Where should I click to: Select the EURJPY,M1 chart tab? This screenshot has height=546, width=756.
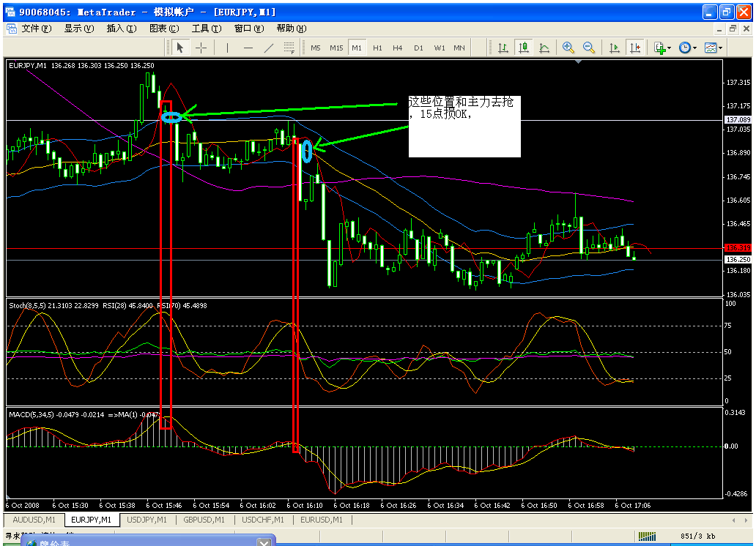click(91, 520)
